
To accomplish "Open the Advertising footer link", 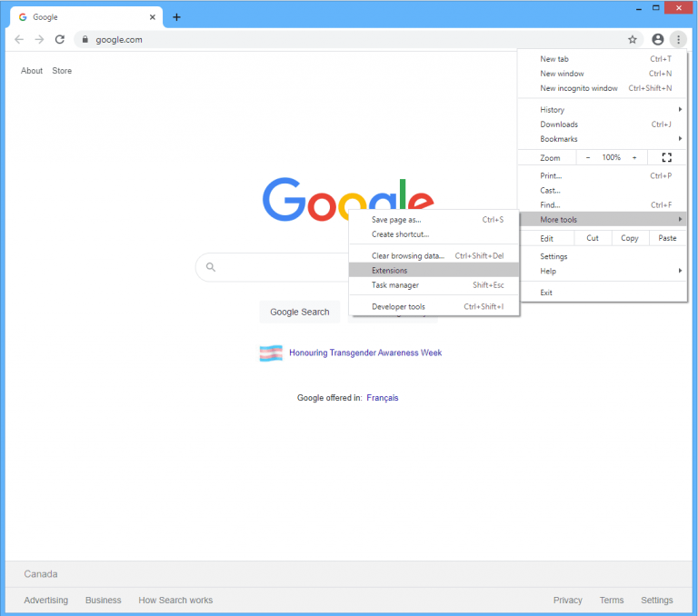I will 45,600.
